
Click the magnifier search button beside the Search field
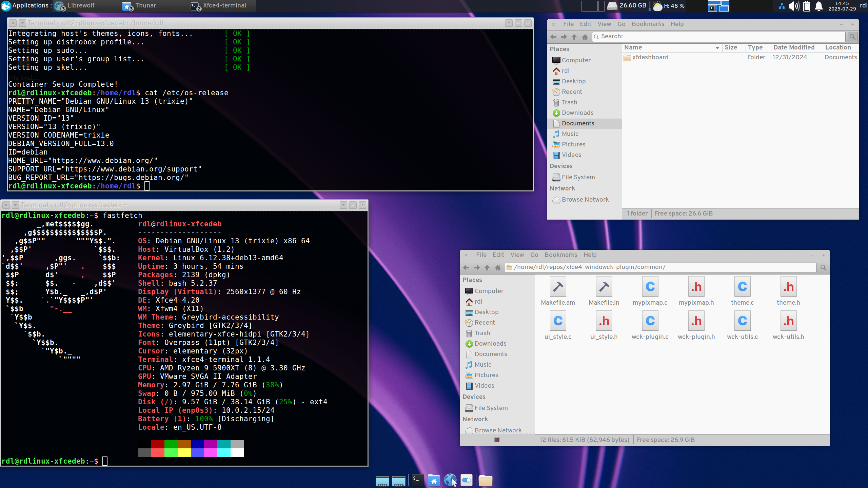point(852,37)
